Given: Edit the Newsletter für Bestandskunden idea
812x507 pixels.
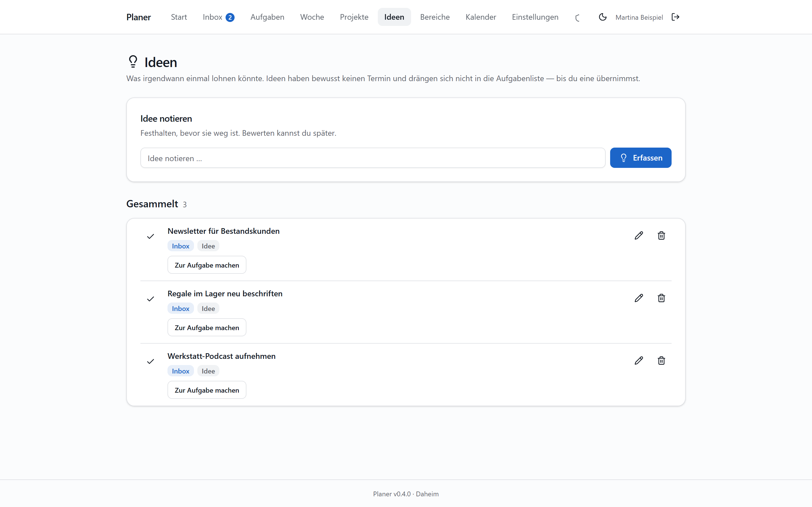Looking at the screenshot, I should 639,236.
